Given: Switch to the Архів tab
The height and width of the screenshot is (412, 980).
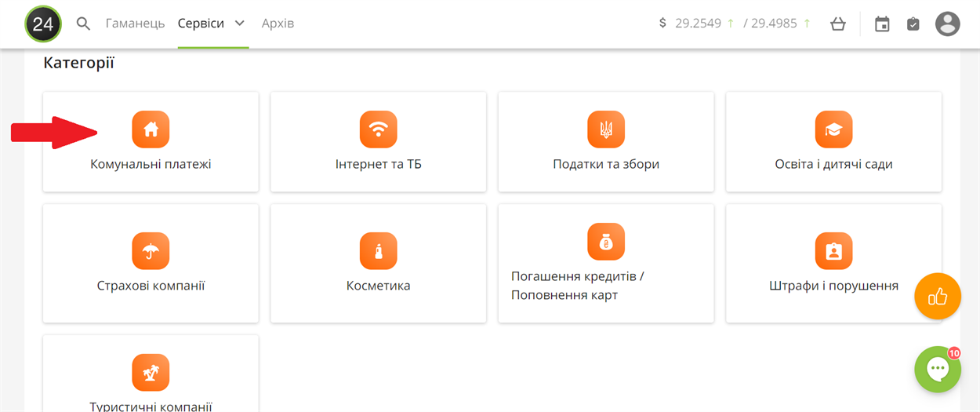Looking at the screenshot, I should coord(278,24).
